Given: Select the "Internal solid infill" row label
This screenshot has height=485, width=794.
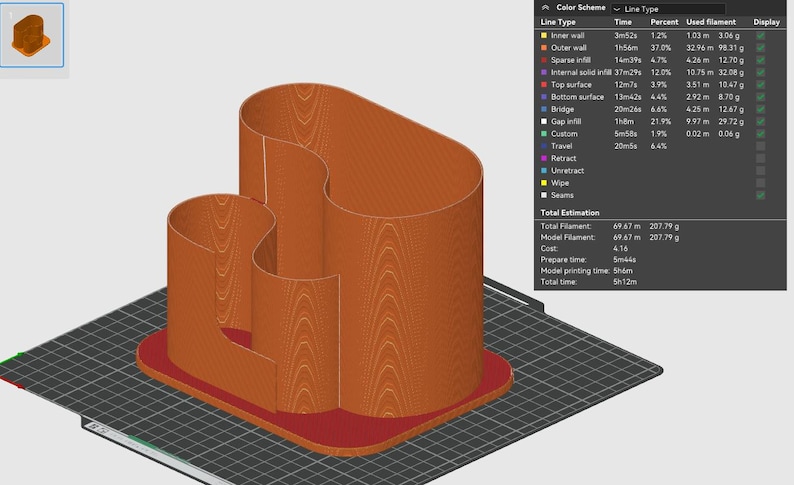Looking at the screenshot, I should pos(581,72).
